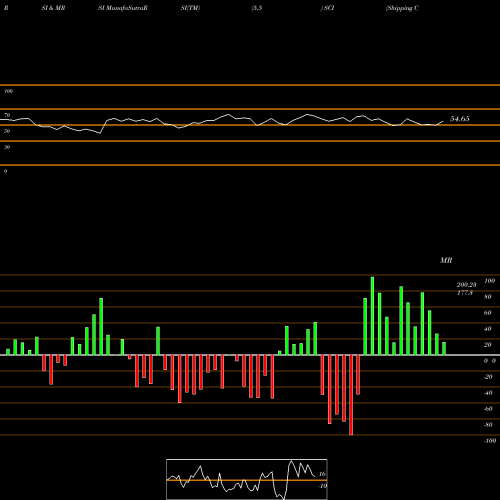The width and height of the screenshot is (500, 500).
Task: Click the RSI value 54.65 label
Action: coord(460,119)
